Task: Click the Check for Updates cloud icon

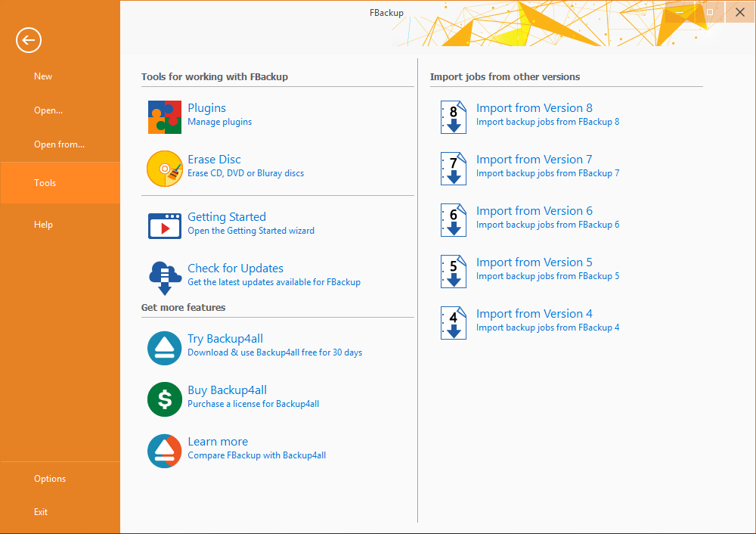Action: (164, 277)
